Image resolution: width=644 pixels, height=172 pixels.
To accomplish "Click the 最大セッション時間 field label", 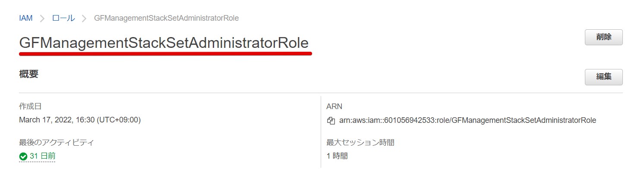I will (360, 142).
